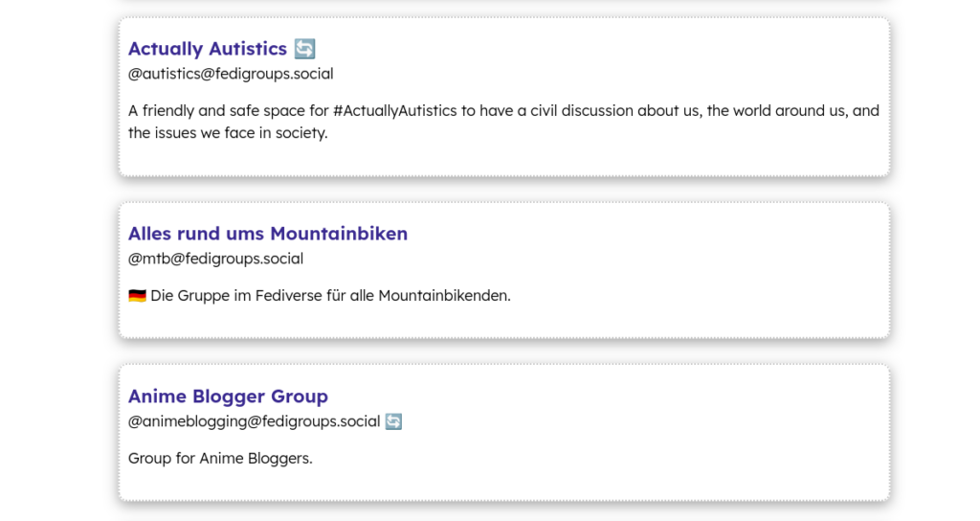The width and height of the screenshot is (980, 521).
Task: Click the "Group for Anime Bloggers." description
Action: pyautogui.click(x=220, y=459)
